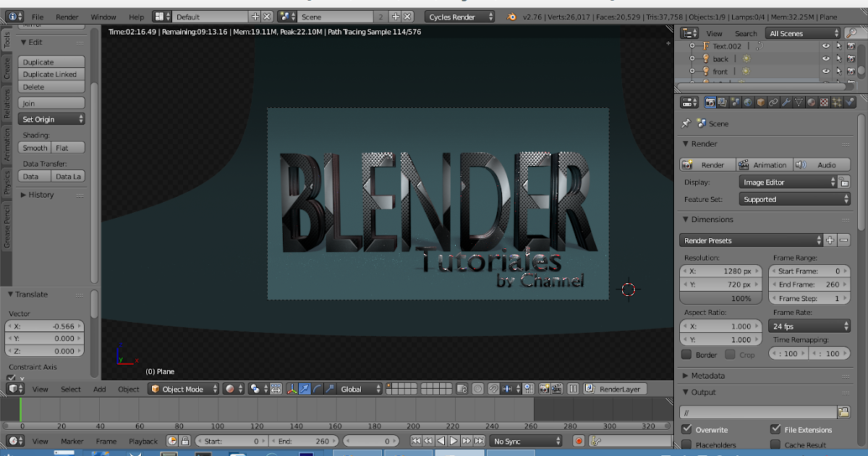Screen dimensions: 868x456
Task: Select the Modifiers tab wrench icon
Action: [786, 101]
